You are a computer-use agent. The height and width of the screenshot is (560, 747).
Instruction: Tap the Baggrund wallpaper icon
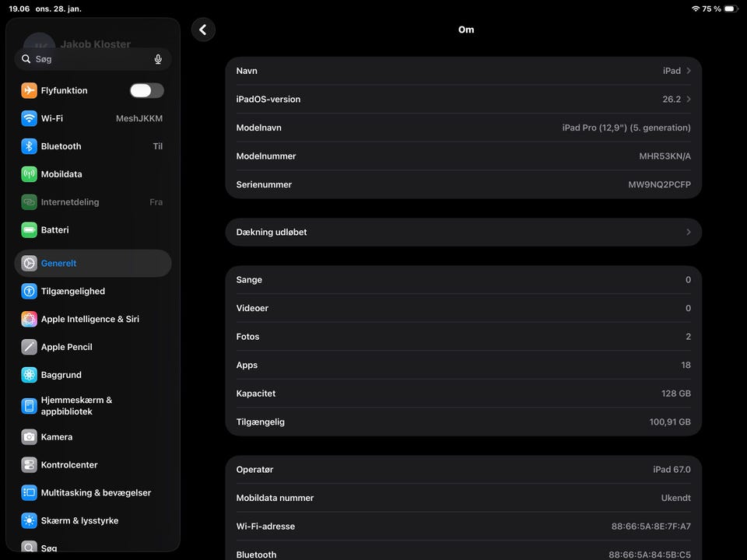coord(29,375)
